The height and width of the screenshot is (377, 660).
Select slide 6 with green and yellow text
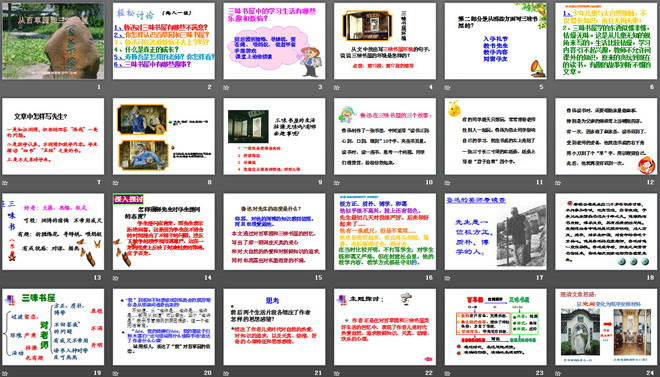tap(607, 41)
